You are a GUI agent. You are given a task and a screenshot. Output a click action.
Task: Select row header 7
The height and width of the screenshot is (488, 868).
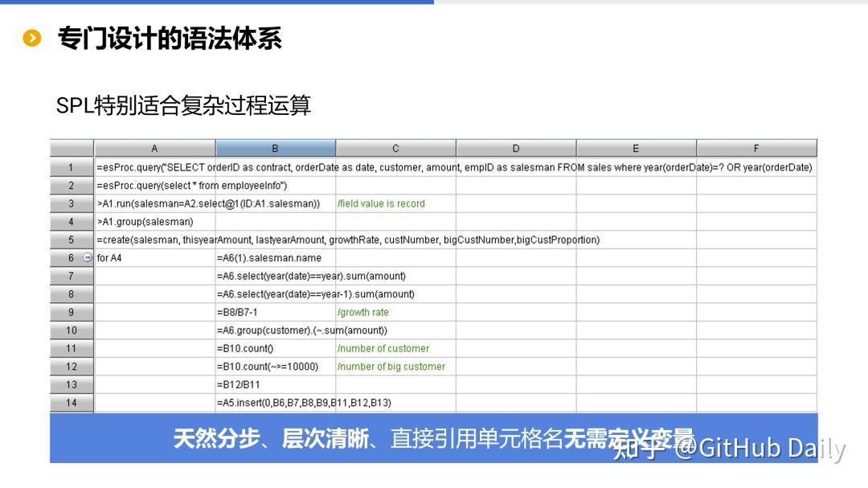coord(72,276)
